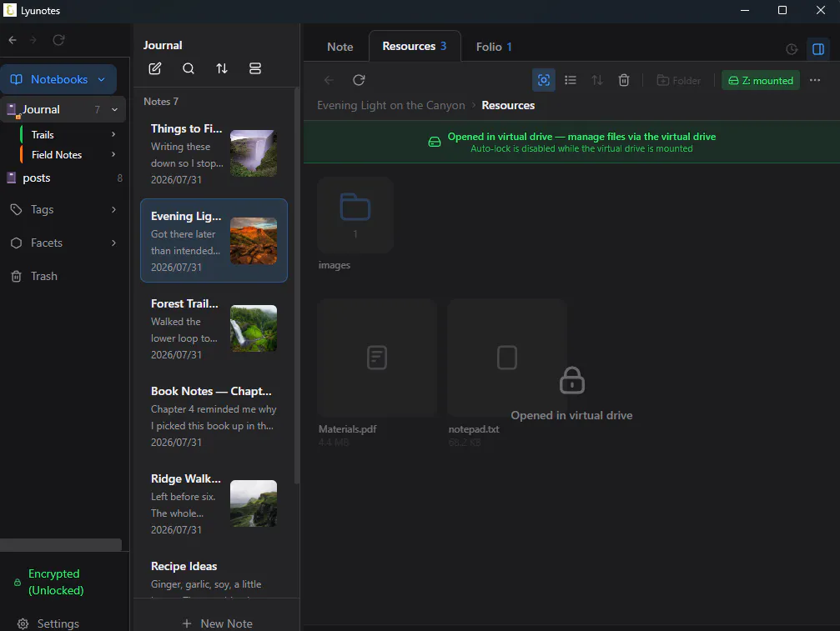840x631 pixels.
Task: Click the New Note button
Action: point(217,623)
